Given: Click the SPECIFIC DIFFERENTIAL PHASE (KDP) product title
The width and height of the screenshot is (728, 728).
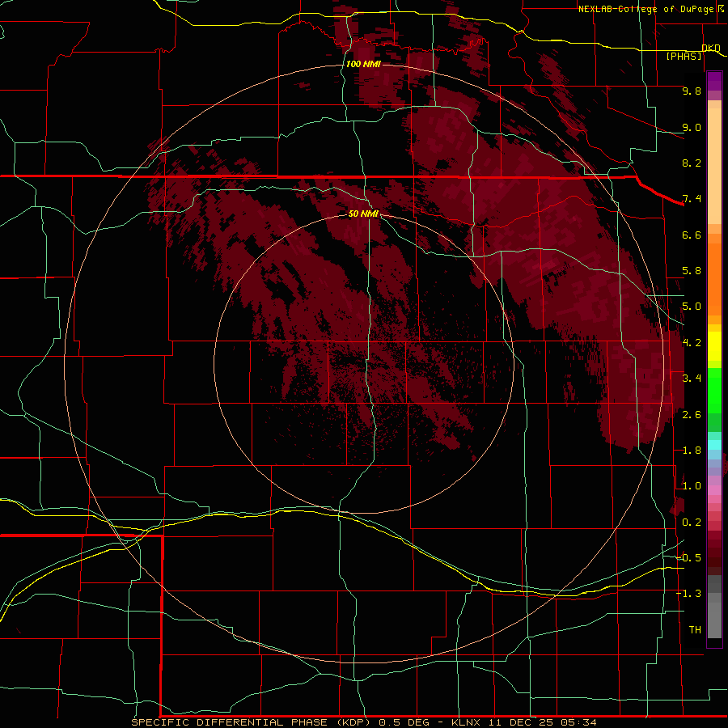Looking at the screenshot, I should (x=252, y=722).
